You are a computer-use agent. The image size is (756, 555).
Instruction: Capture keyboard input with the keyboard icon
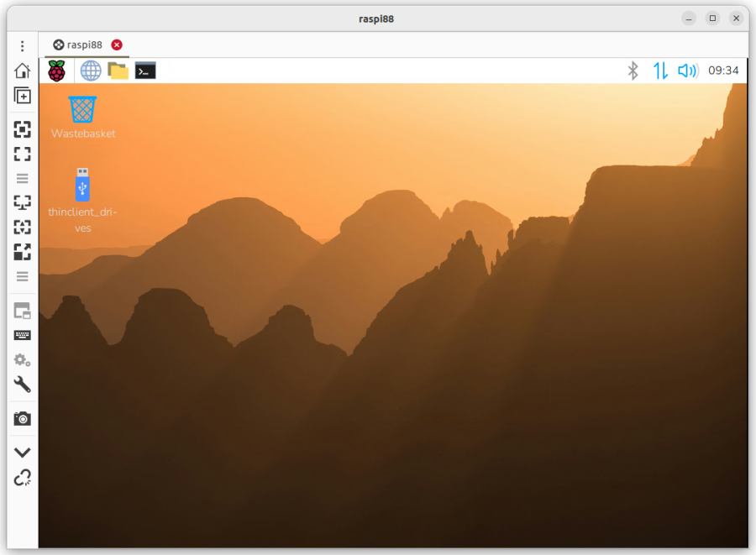point(22,334)
